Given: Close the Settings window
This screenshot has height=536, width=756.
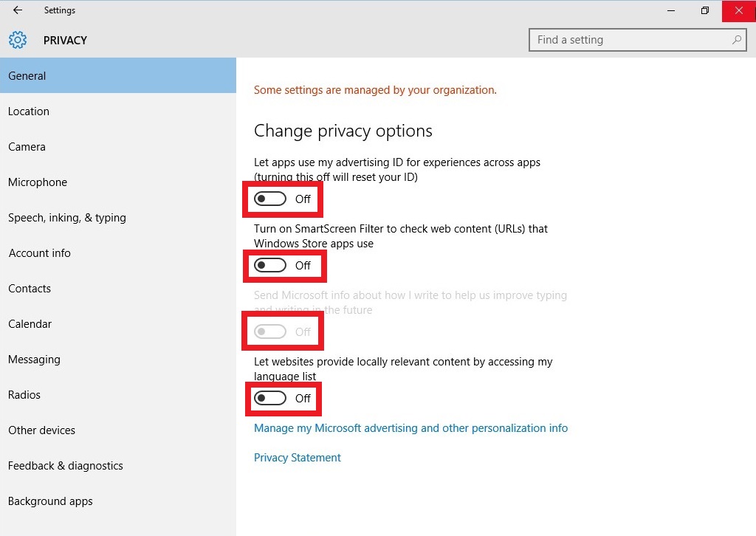Looking at the screenshot, I should coord(738,10).
